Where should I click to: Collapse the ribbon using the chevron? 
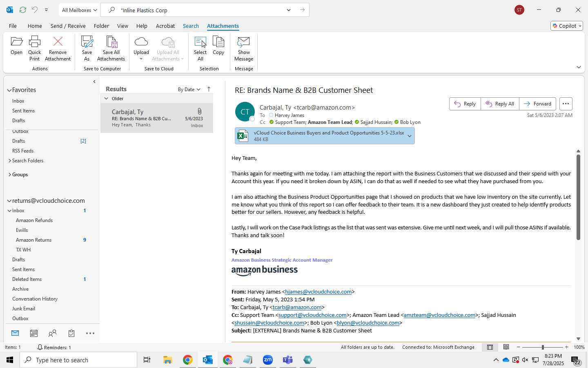point(579,67)
